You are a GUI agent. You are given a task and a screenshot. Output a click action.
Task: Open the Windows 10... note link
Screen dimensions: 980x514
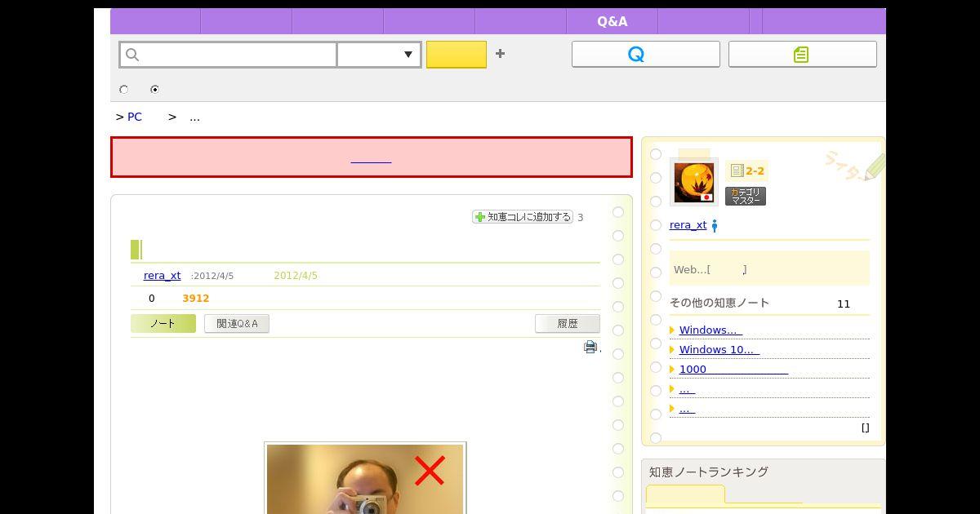click(719, 350)
